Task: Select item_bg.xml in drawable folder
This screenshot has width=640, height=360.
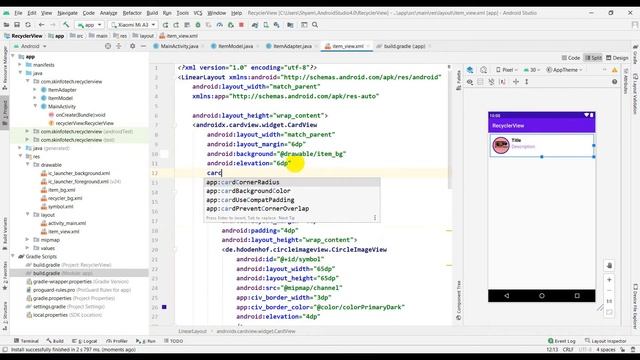Action: pos(62,190)
